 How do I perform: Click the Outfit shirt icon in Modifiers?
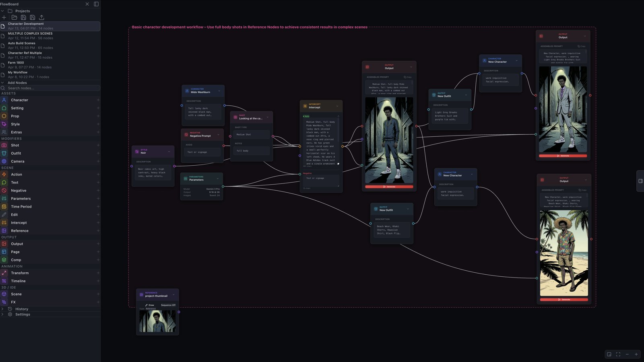tap(4, 153)
